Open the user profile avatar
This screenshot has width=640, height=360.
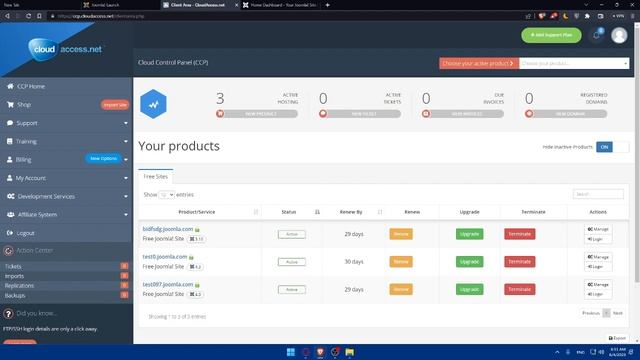pyautogui.click(x=619, y=36)
